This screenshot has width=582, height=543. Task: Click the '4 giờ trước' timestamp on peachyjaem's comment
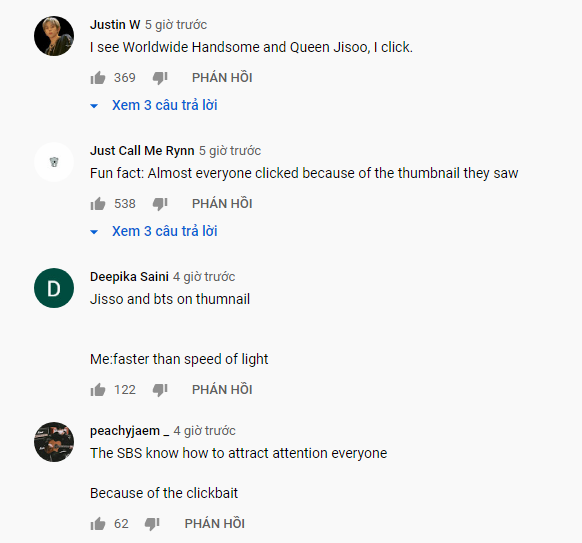coord(204,431)
